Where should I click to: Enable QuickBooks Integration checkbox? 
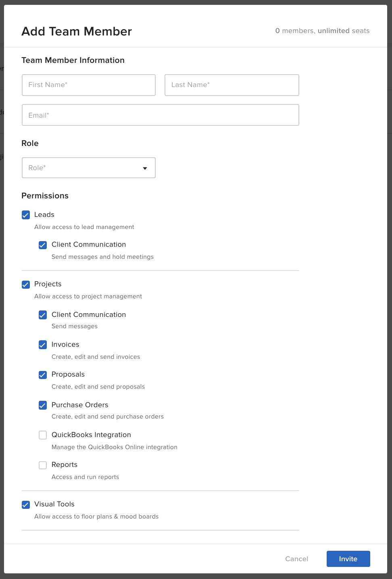coord(43,435)
